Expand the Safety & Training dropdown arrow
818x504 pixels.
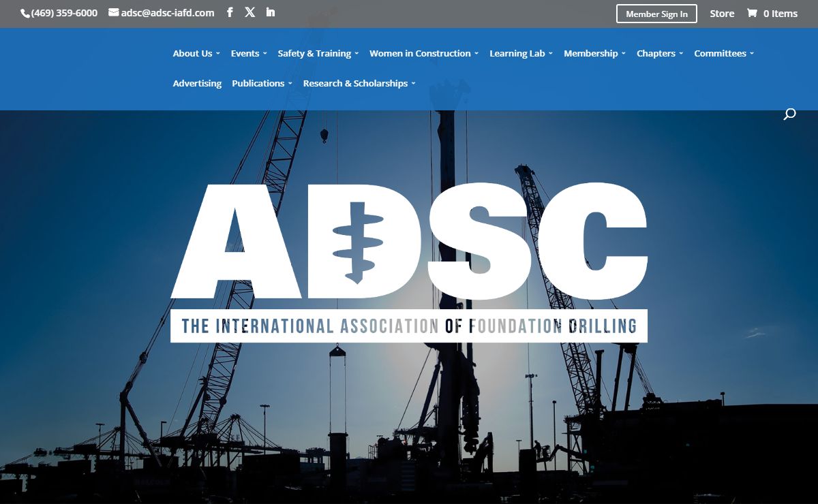(x=357, y=54)
